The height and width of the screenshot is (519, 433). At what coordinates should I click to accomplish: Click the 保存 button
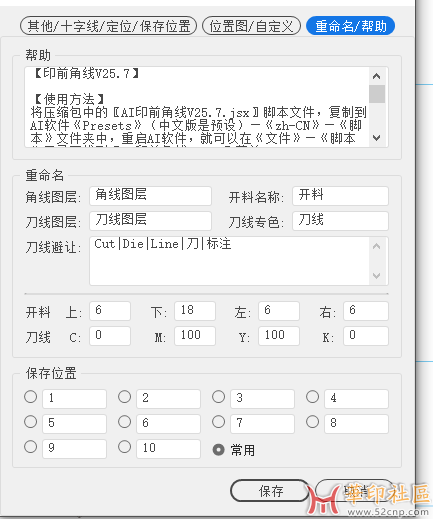coord(270,491)
